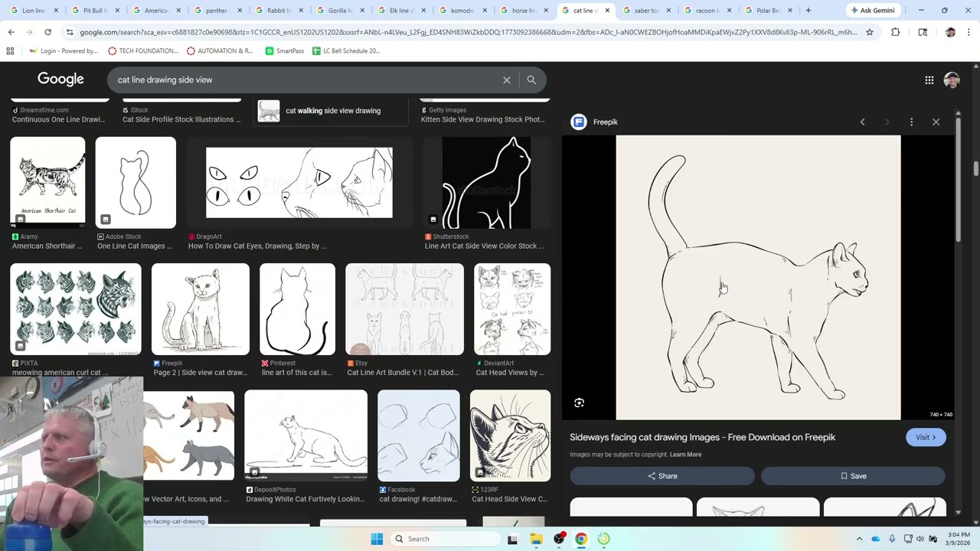The width and height of the screenshot is (980, 551).
Task: Click Chrome icon in taskbar
Action: [581, 539]
